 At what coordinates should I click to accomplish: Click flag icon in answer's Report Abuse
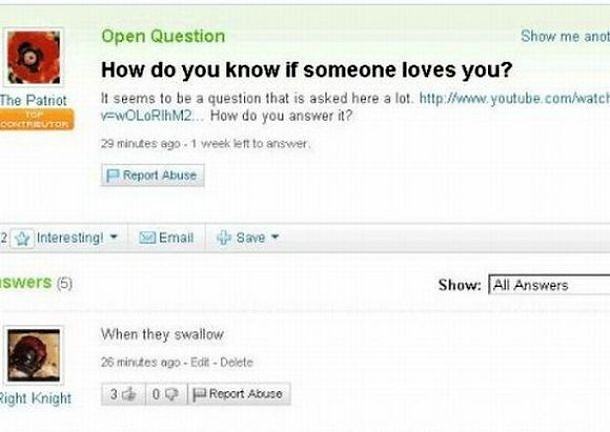tap(199, 394)
